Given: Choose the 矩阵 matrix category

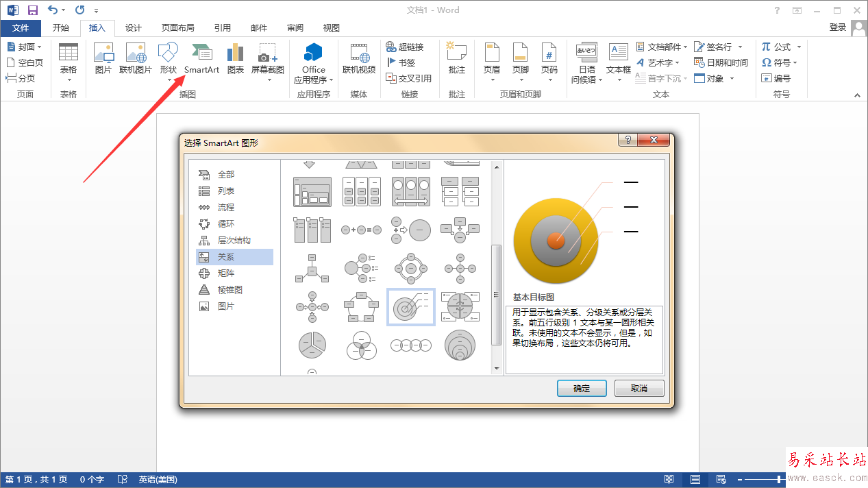Looking at the screenshot, I should point(234,273).
